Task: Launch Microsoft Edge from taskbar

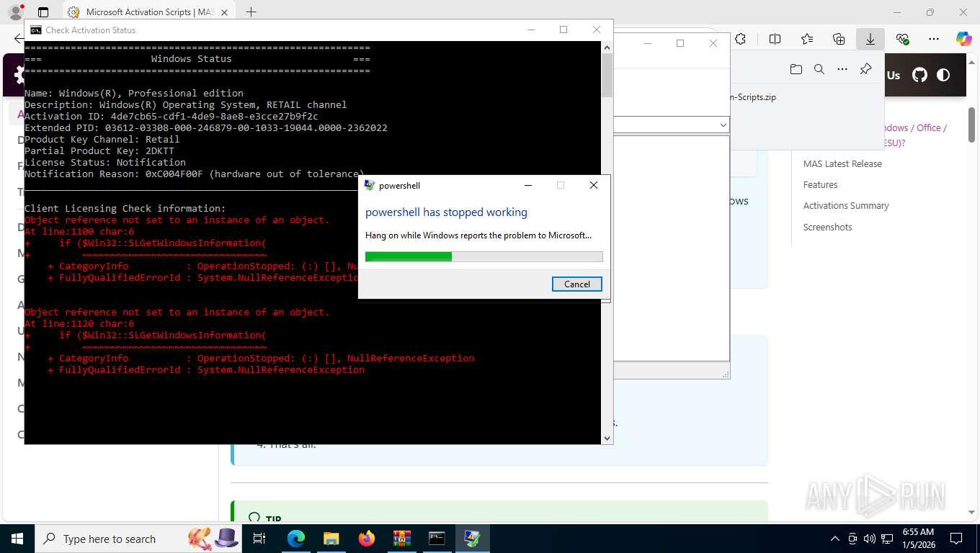Action: tap(296, 539)
